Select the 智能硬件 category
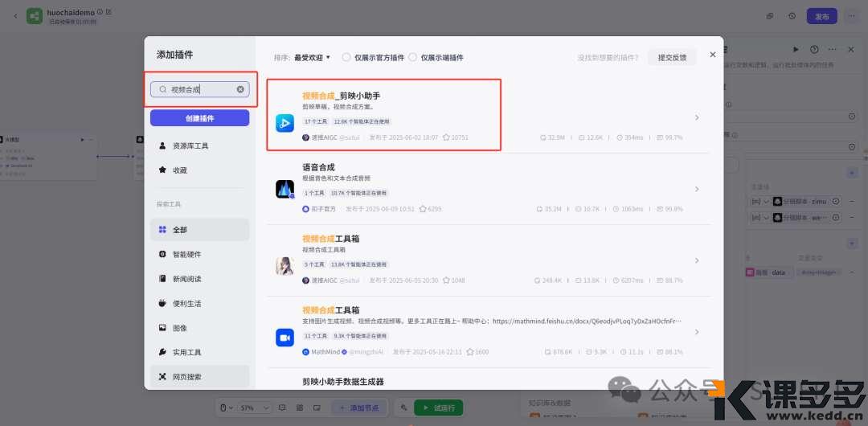This screenshot has width=868, height=426. click(x=200, y=254)
